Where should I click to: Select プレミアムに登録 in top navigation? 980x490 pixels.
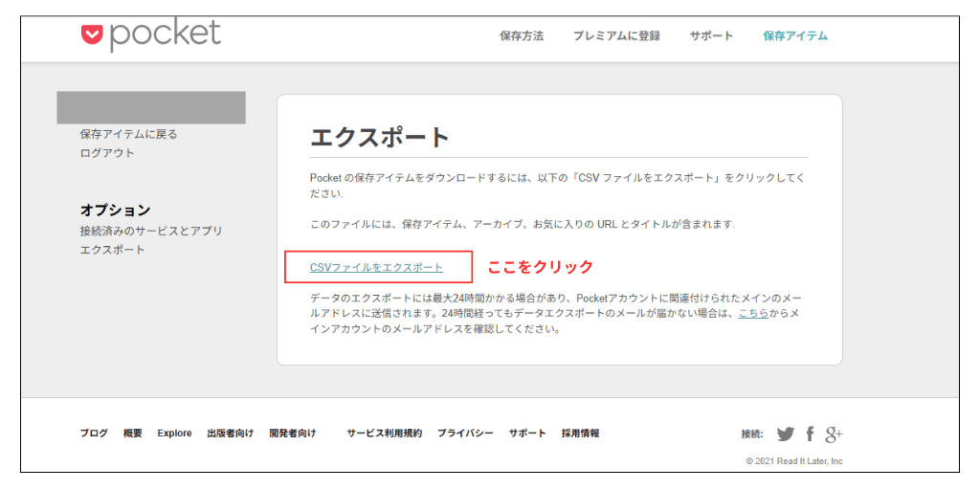tap(617, 36)
